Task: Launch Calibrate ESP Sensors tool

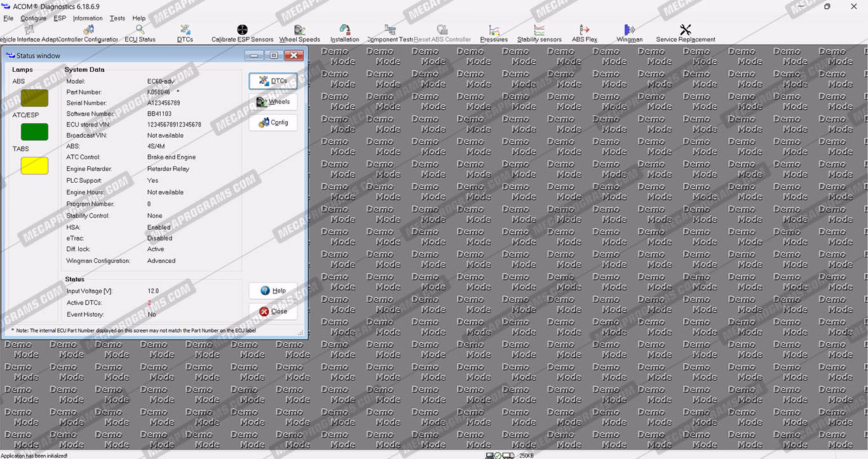Action: 242,30
